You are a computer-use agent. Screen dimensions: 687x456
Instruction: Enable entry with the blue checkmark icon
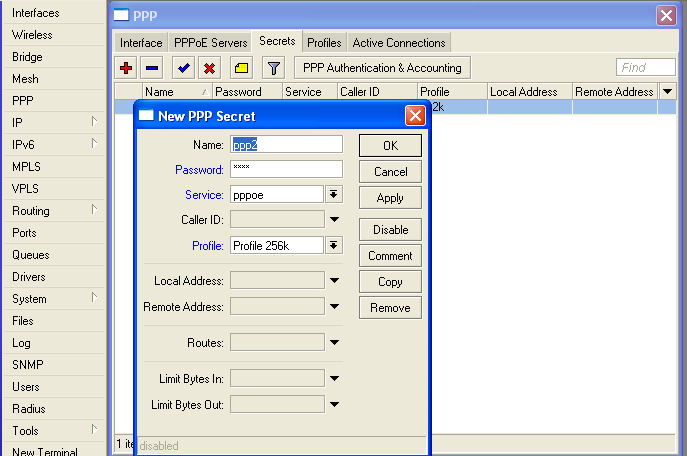[x=184, y=68]
